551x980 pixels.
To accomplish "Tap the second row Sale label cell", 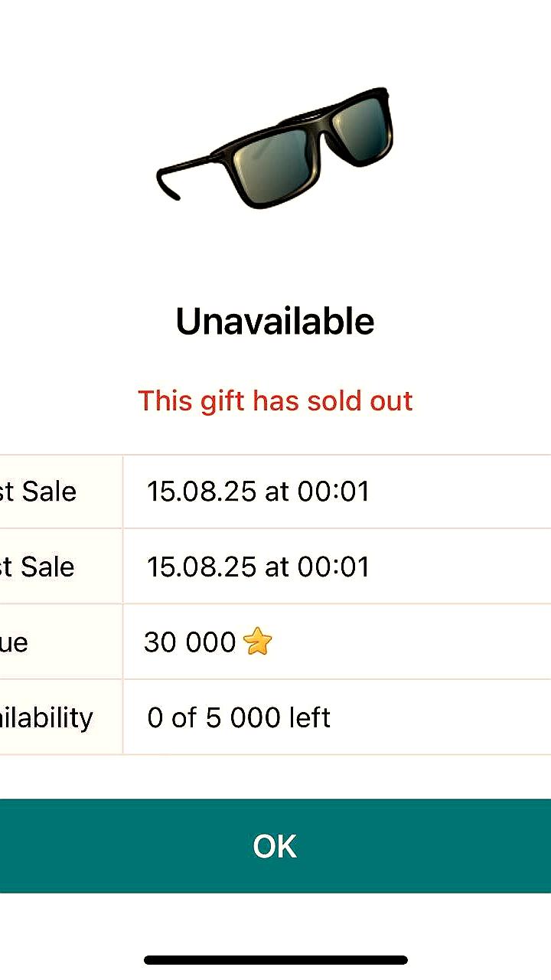I will [x=61, y=567].
